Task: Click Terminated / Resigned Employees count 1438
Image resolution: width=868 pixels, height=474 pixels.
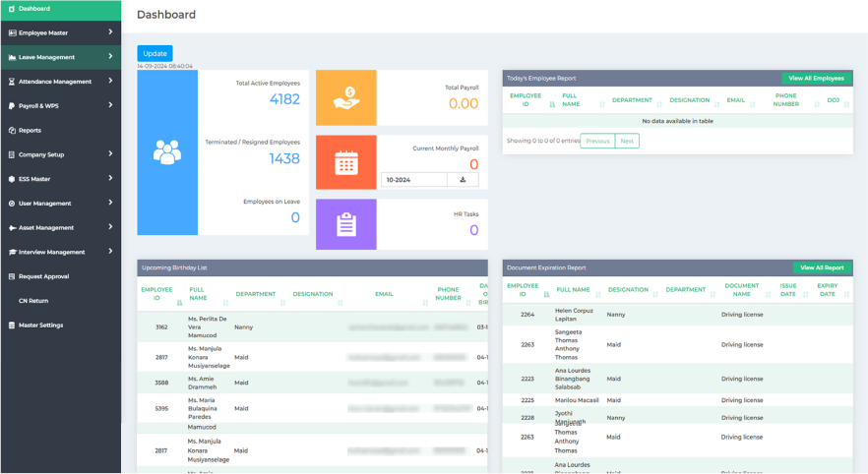Action: click(284, 158)
